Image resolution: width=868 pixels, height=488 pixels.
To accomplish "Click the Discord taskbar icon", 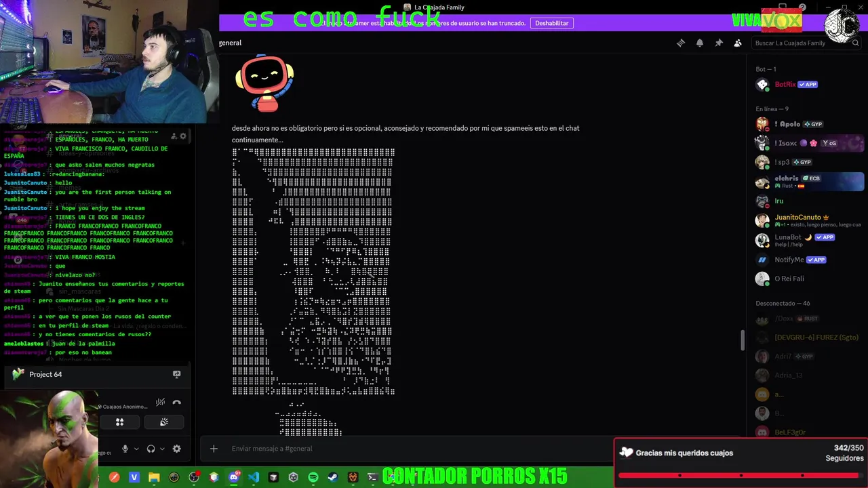I will pyautogui.click(x=234, y=477).
